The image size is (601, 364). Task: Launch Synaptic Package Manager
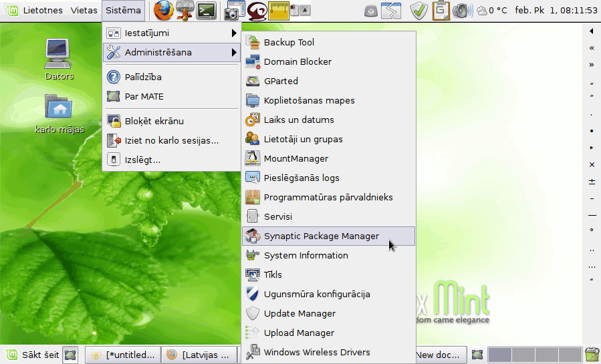click(x=328, y=236)
